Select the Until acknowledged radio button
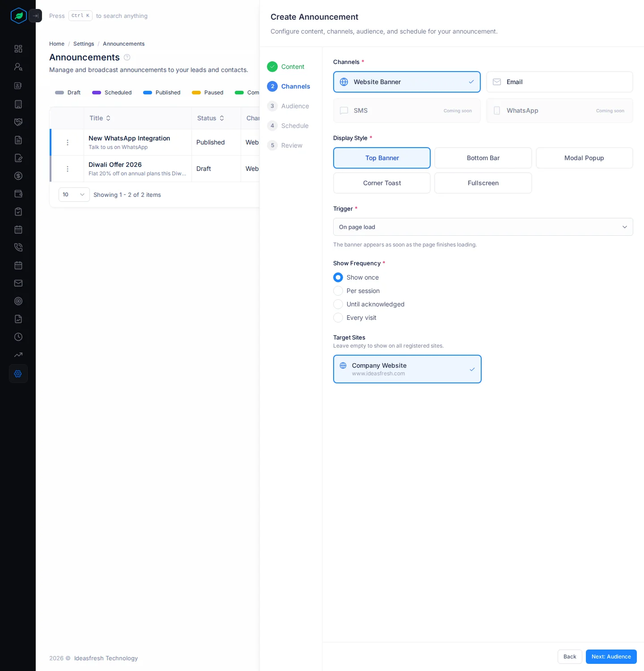 click(338, 304)
